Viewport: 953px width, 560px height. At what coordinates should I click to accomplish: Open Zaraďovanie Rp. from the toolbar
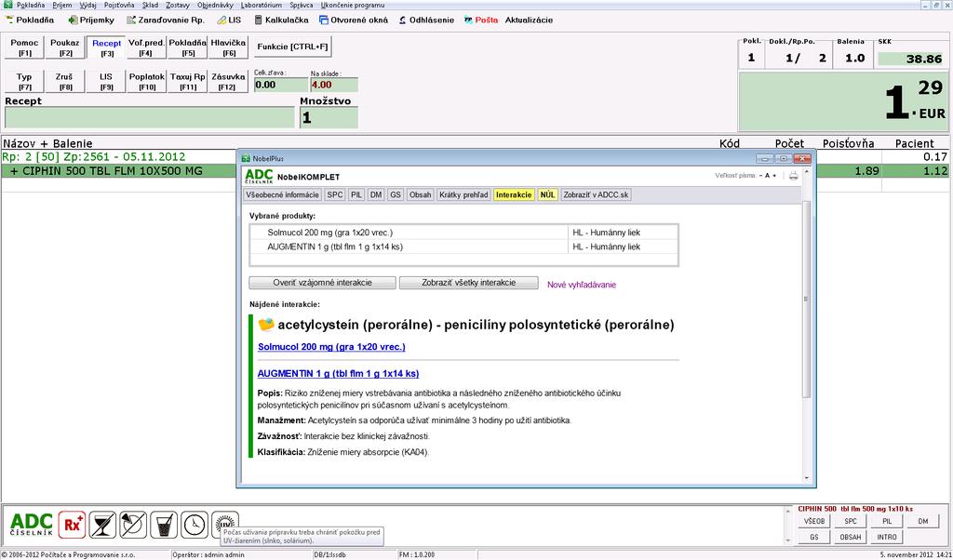(x=166, y=20)
